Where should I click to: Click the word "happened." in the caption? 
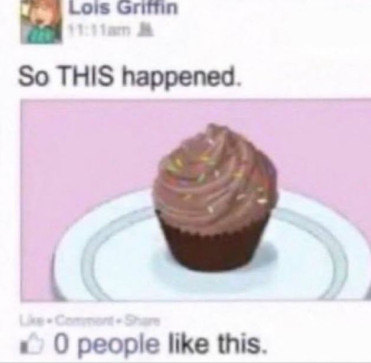click(181, 77)
